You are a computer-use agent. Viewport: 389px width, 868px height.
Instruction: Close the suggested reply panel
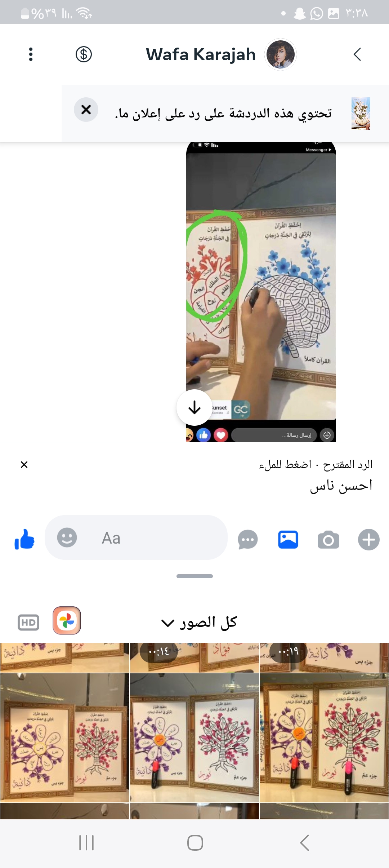[x=24, y=465]
